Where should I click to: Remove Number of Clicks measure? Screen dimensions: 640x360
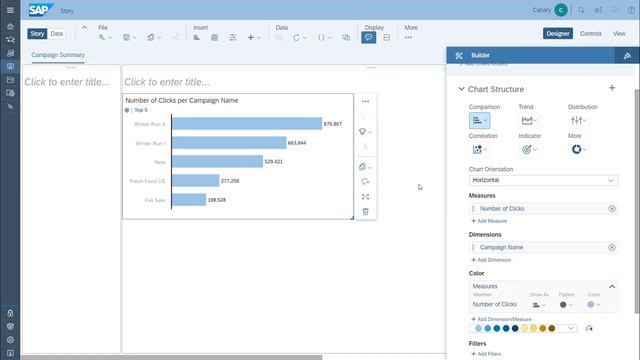point(612,209)
